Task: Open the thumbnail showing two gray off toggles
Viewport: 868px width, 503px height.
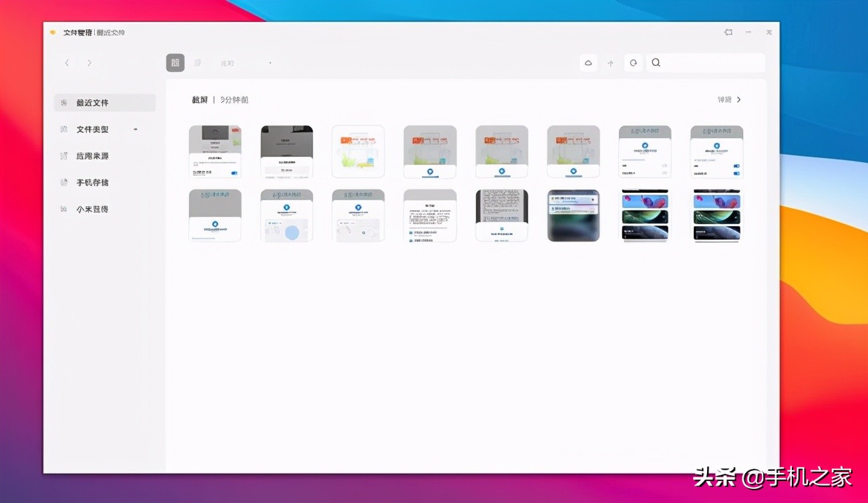Action: click(x=645, y=152)
